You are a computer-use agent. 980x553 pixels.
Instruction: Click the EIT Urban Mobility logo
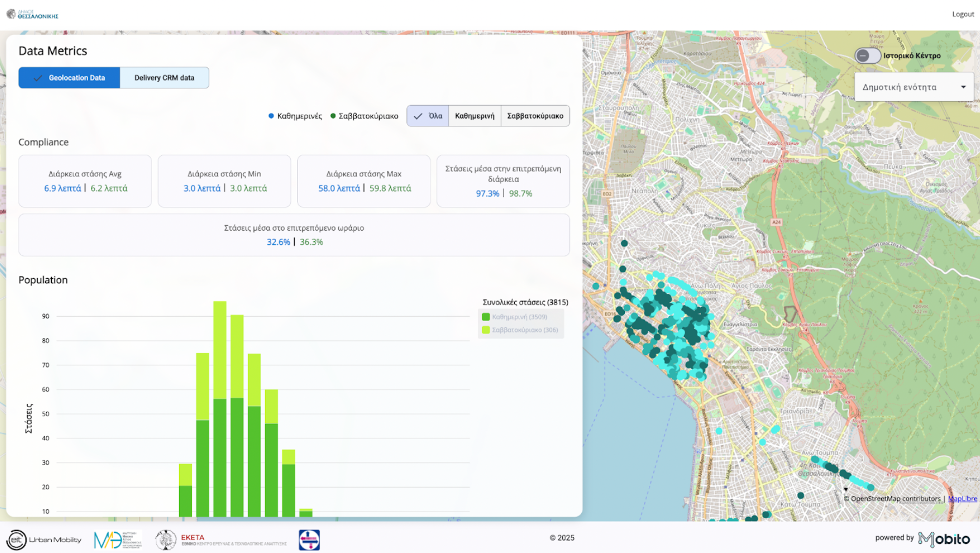(x=44, y=539)
